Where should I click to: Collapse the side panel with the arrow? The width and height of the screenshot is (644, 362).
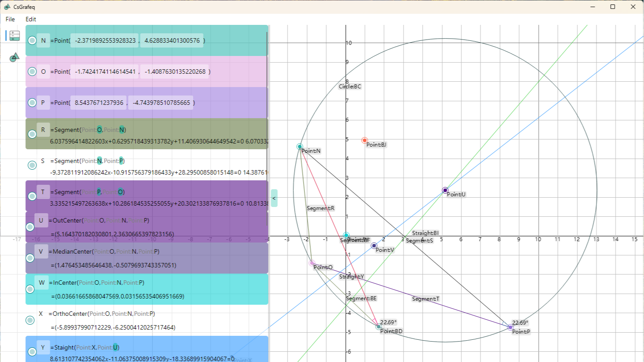pyautogui.click(x=274, y=198)
